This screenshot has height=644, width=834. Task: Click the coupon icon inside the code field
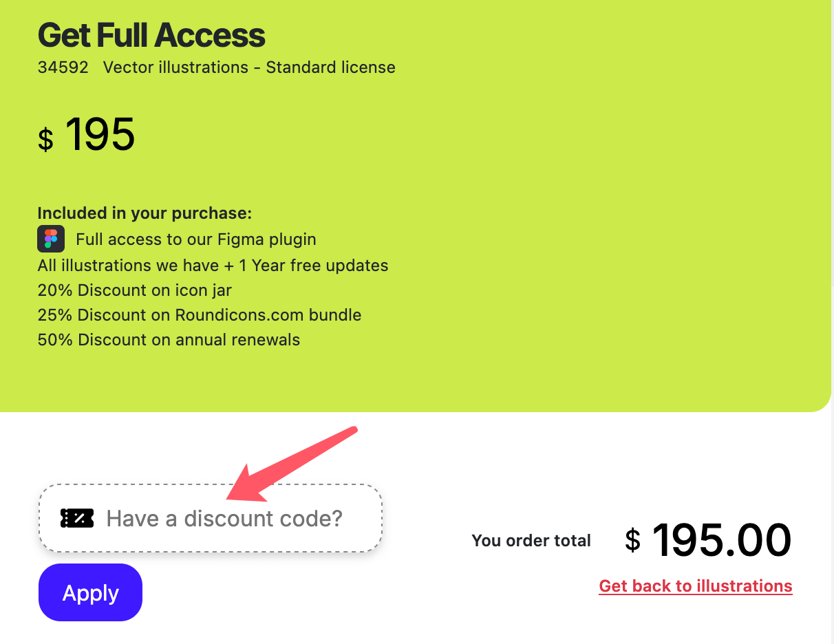pyautogui.click(x=76, y=518)
